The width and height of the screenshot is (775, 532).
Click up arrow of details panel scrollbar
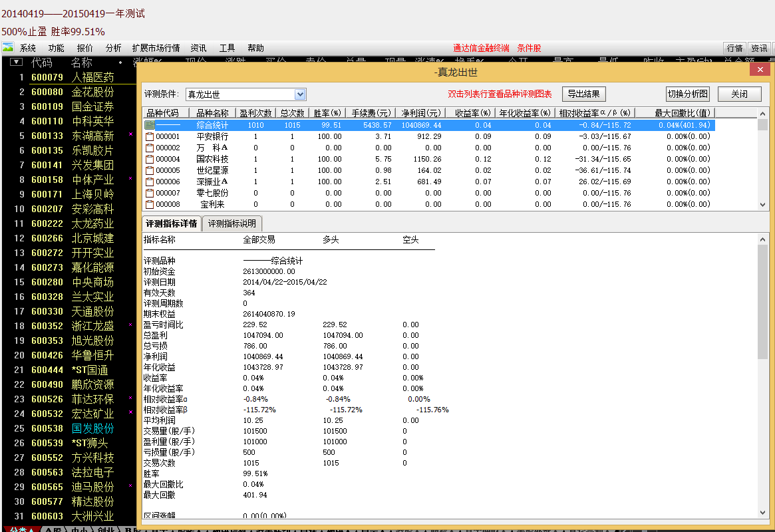tap(762, 239)
